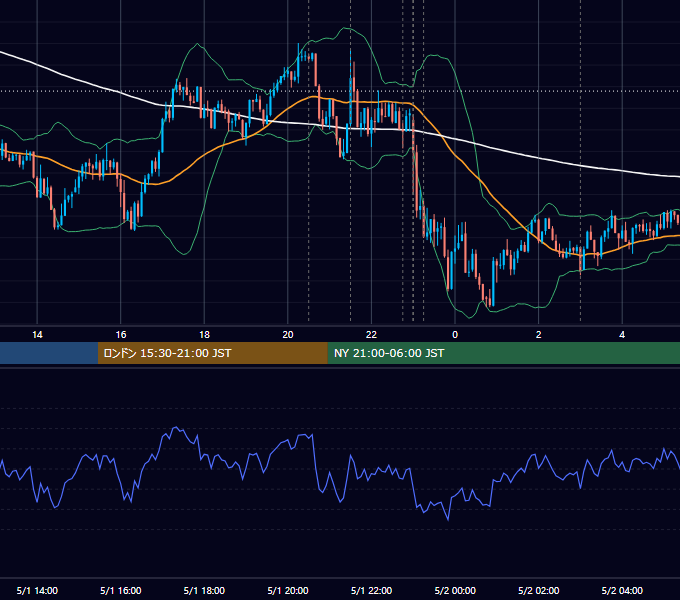The height and width of the screenshot is (600, 680).
Task: Click hour label 0 on price chart axis
Action: click(x=455, y=335)
